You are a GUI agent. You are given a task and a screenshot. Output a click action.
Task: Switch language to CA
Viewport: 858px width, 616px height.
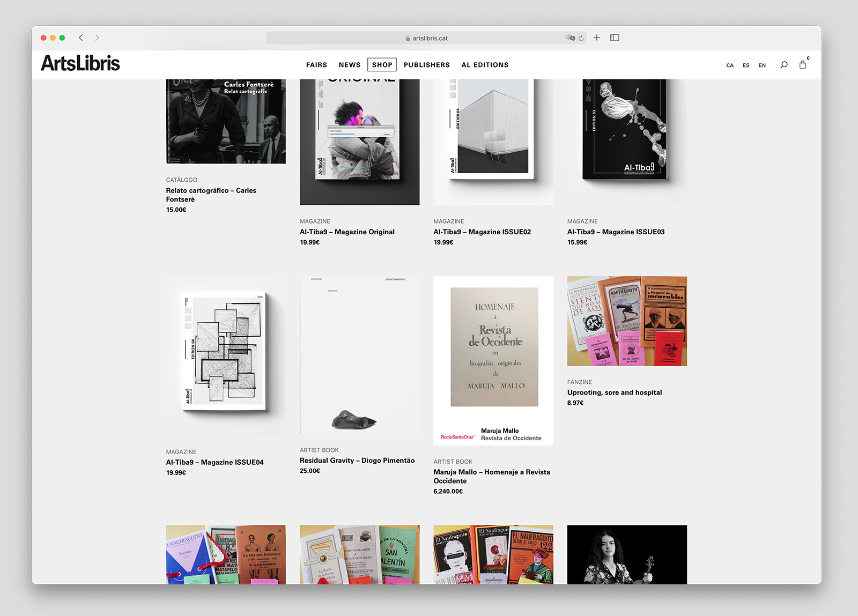[x=730, y=65]
